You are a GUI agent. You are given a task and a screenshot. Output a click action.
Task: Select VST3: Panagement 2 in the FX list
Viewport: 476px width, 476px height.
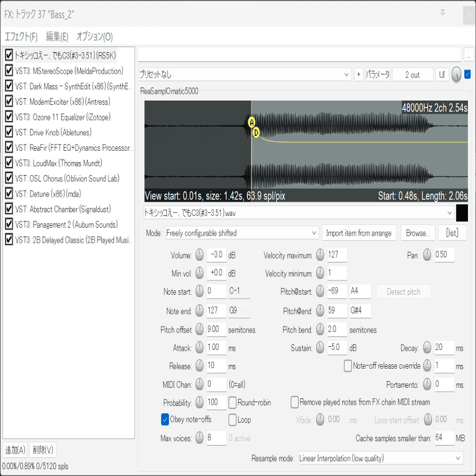[x=66, y=225]
